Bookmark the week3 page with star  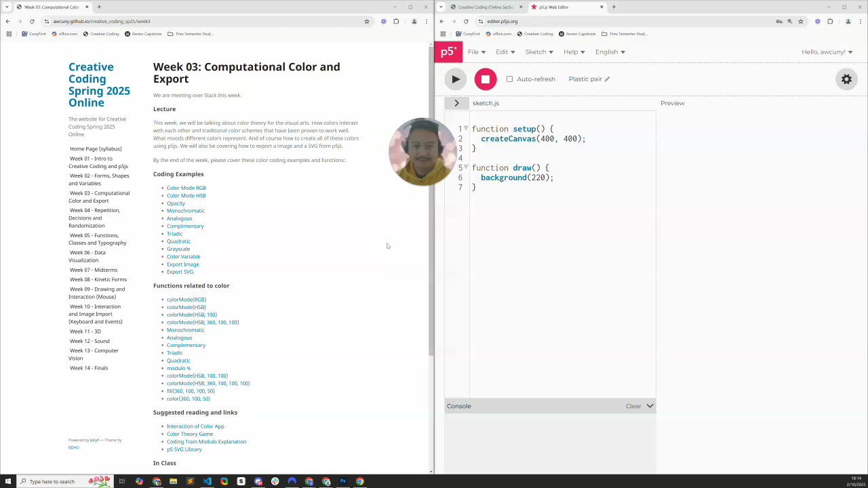click(367, 21)
